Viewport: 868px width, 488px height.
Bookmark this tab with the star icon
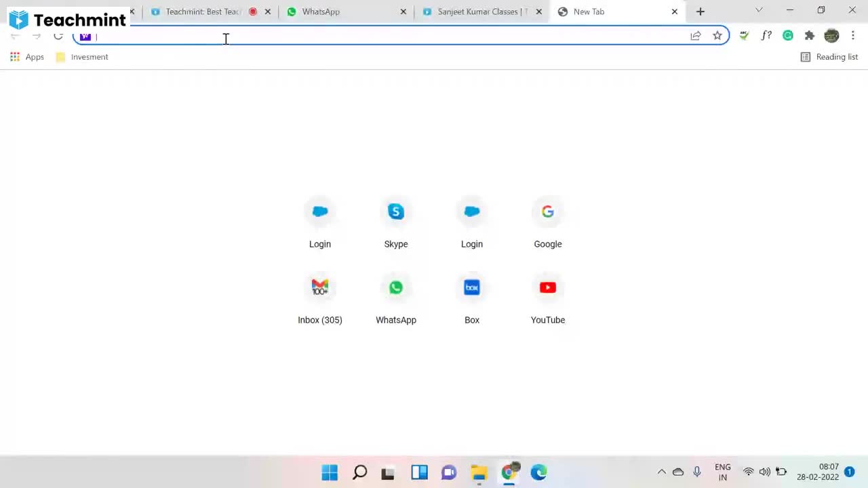[x=717, y=36]
